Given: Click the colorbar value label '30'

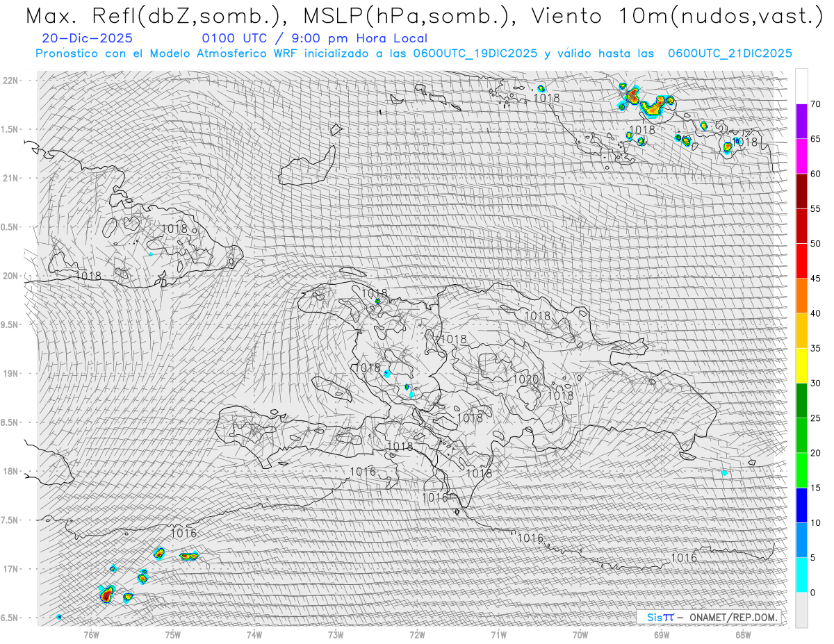Looking at the screenshot, I should coord(816,383).
